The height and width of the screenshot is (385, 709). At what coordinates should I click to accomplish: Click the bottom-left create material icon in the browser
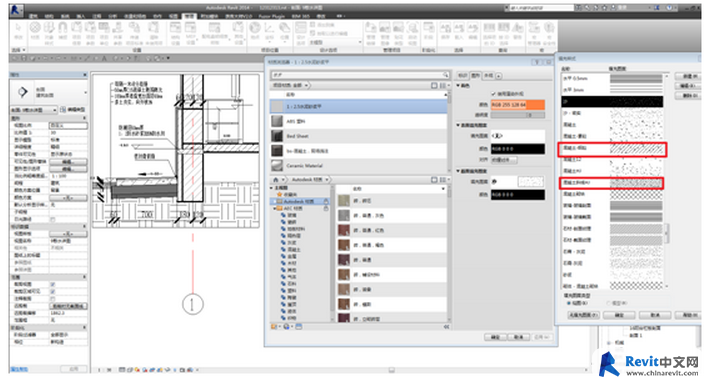(x=274, y=327)
